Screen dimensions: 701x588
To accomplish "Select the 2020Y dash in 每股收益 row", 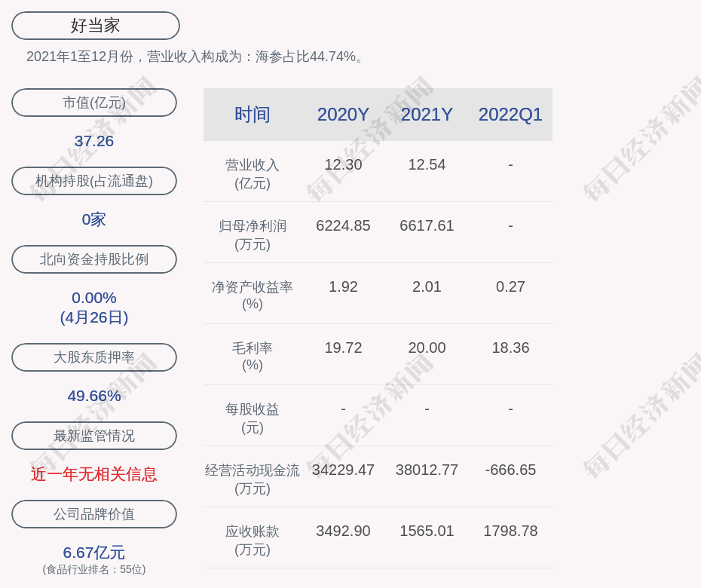I will [x=344, y=409].
